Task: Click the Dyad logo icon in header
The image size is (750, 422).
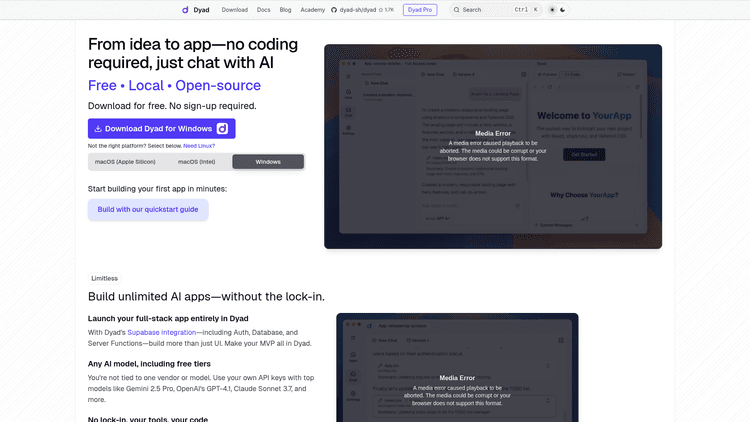Action: pos(185,10)
